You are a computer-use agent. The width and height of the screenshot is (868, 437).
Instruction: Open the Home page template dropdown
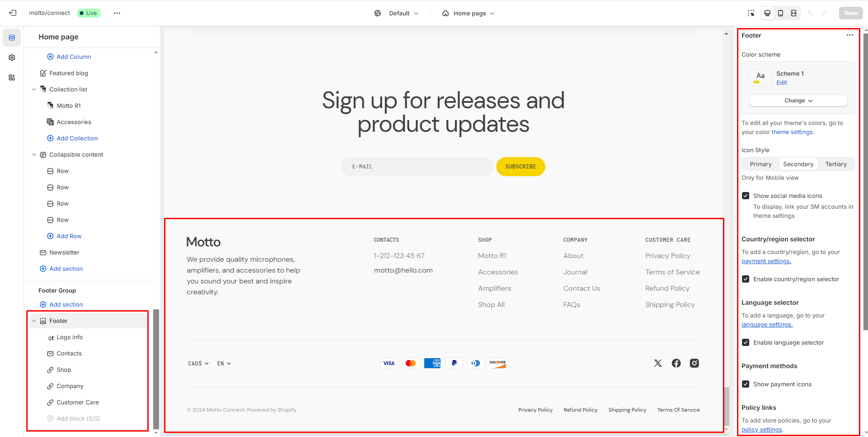[469, 13]
